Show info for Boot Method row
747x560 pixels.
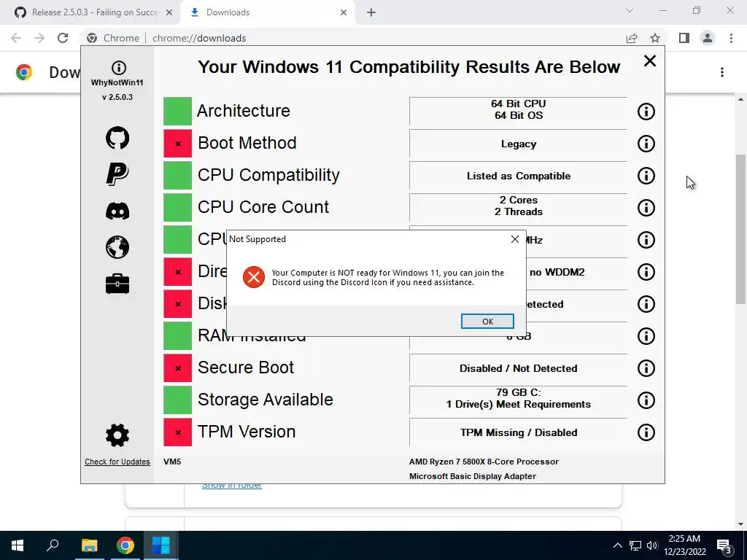646,144
